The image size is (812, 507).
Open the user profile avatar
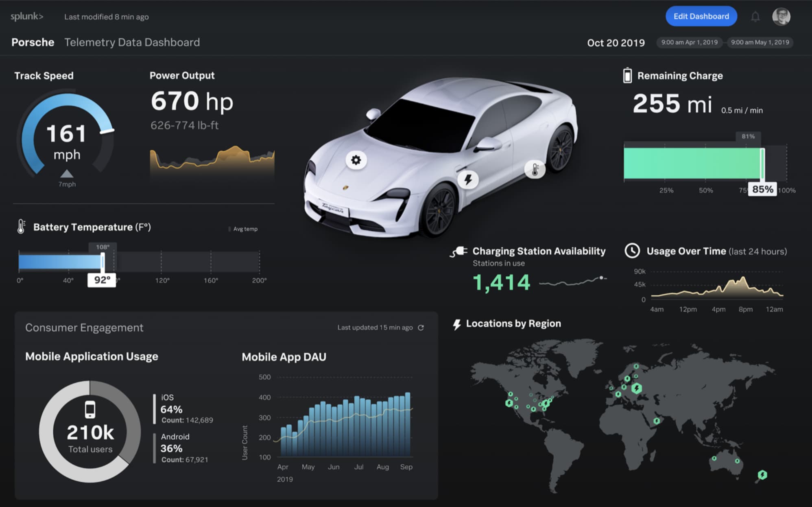pyautogui.click(x=781, y=17)
